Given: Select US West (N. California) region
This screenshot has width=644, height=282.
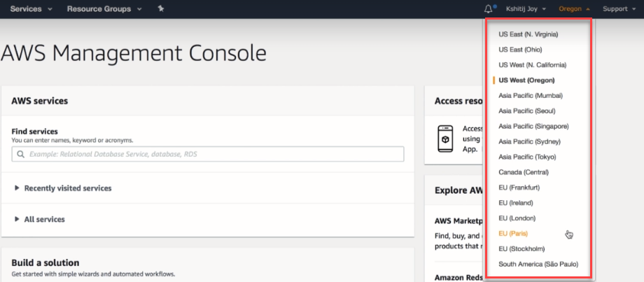Looking at the screenshot, I should coord(533,65).
